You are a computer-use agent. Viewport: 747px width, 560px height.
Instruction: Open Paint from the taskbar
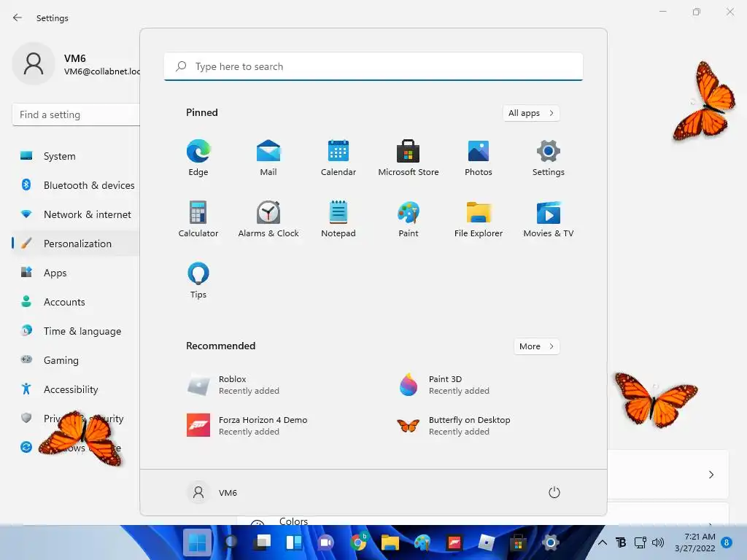click(422, 542)
